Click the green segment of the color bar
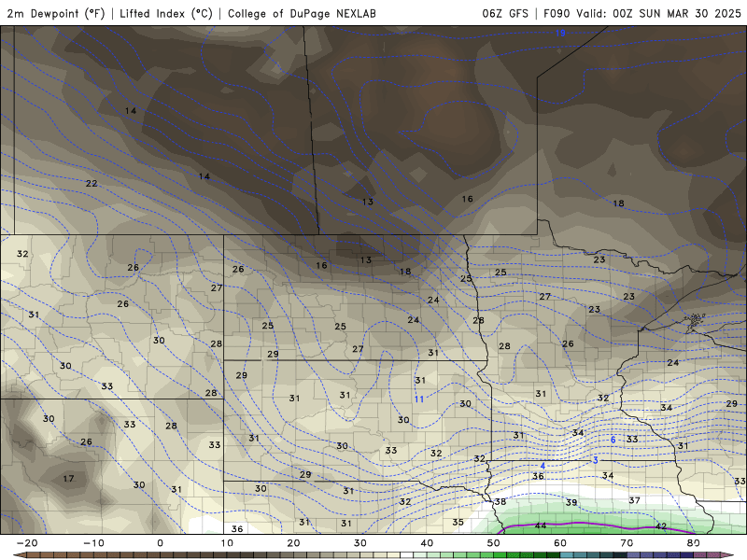 (486, 555)
